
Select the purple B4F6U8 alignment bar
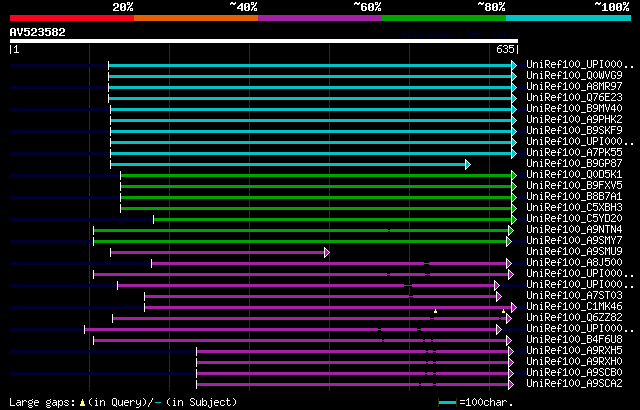click(x=300, y=341)
